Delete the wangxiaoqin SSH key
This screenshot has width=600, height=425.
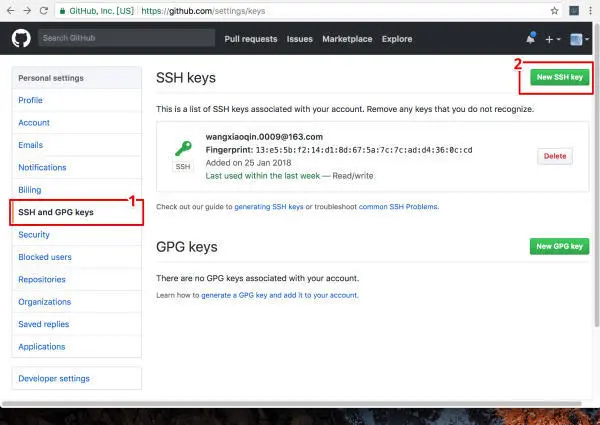pos(555,156)
